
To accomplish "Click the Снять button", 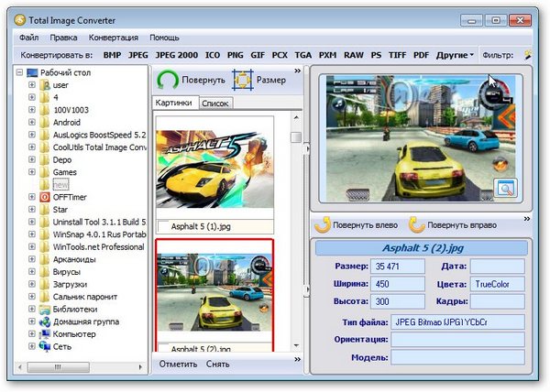I will point(217,365).
